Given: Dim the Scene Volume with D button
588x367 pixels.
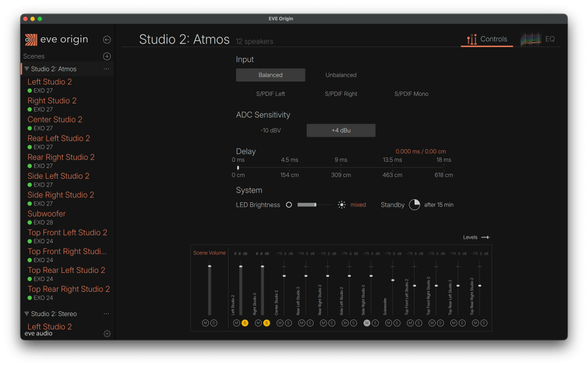Looking at the screenshot, I should [214, 323].
